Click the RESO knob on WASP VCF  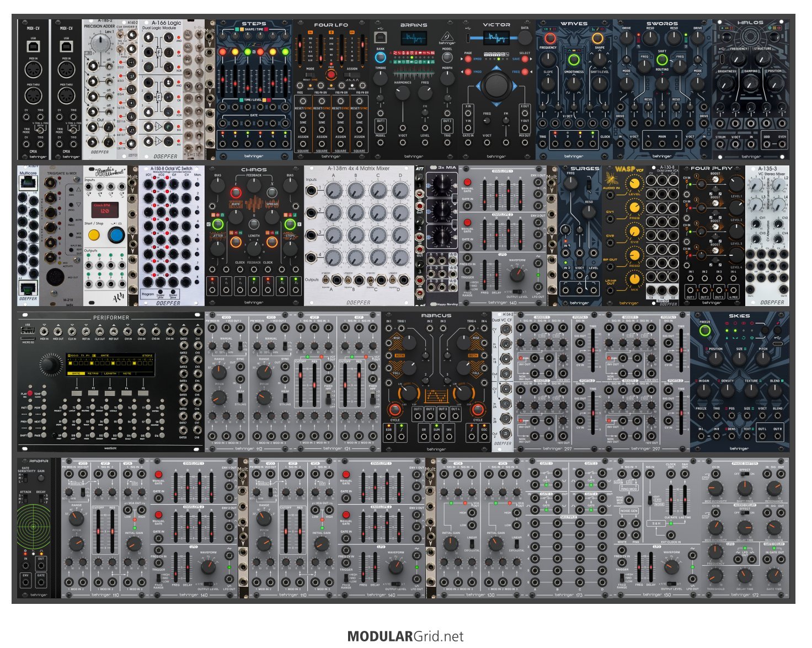point(634,255)
